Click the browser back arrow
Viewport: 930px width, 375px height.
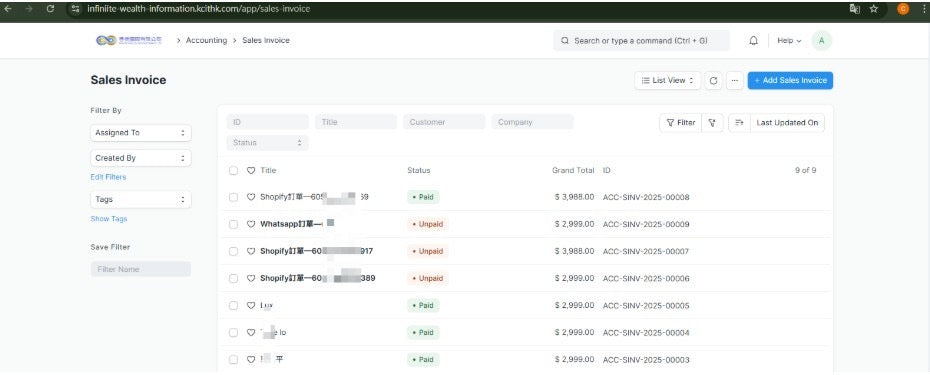9,9
